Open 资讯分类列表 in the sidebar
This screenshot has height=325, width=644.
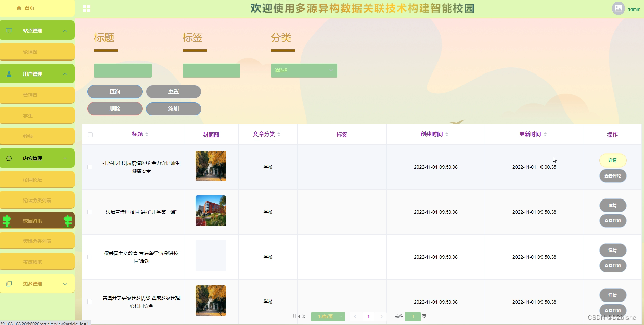(x=37, y=241)
